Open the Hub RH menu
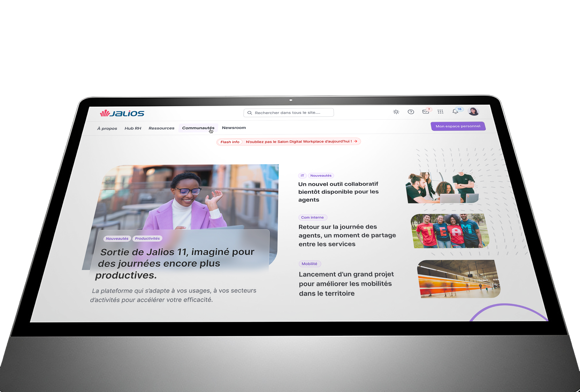The width and height of the screenshot is (580, 392). coord(133,128)
